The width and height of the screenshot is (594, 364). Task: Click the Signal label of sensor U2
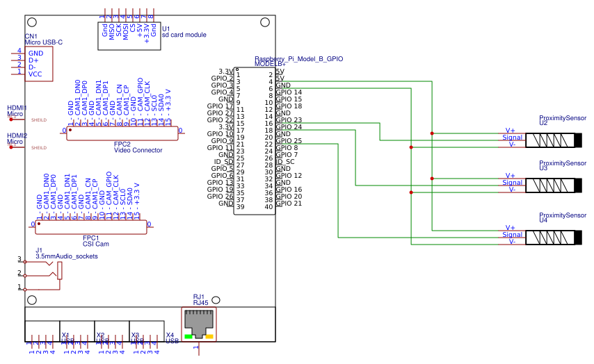(512, 138)
